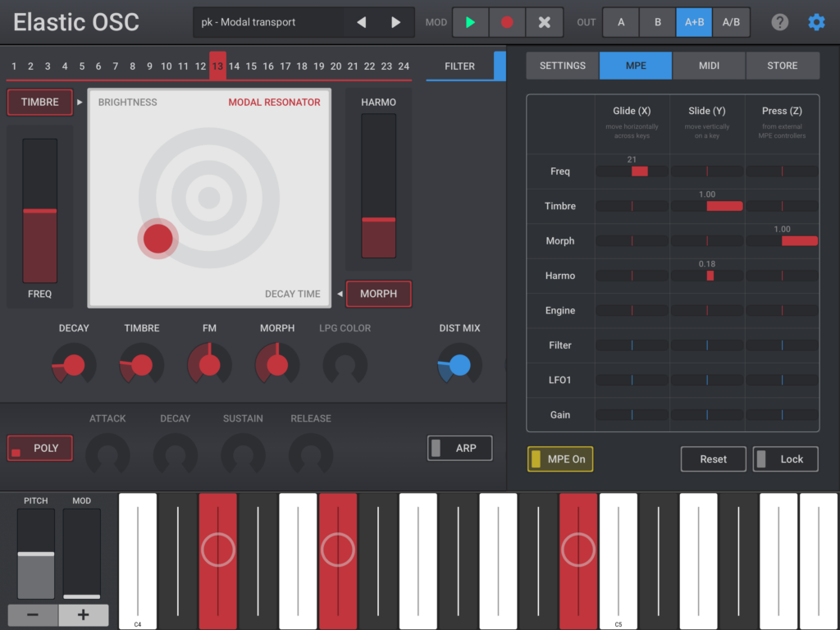Click the PITCH wheel slider
This screenshot has width=840, height=630.
(x=36, y=554)
